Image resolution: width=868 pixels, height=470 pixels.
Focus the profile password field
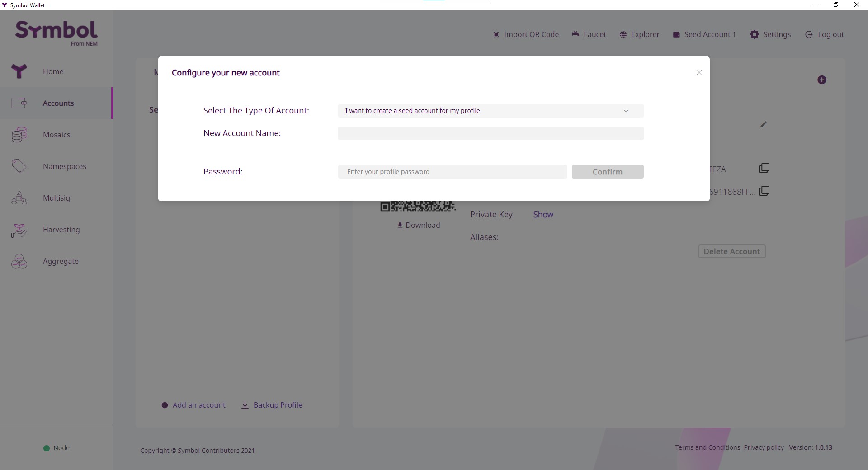click(452, 172)
